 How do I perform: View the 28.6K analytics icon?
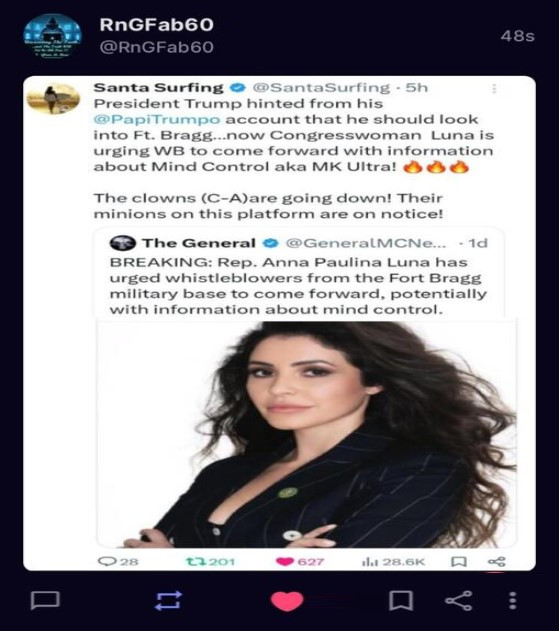point(369,561)
